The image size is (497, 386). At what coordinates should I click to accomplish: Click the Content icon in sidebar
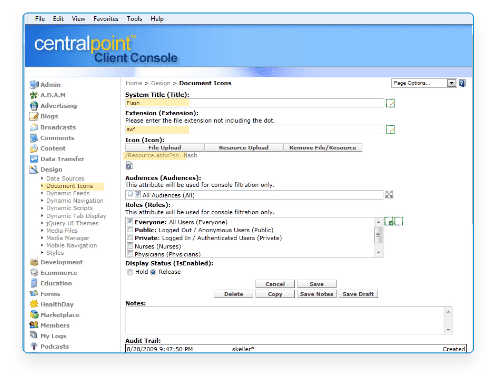(x=34, y=148)
